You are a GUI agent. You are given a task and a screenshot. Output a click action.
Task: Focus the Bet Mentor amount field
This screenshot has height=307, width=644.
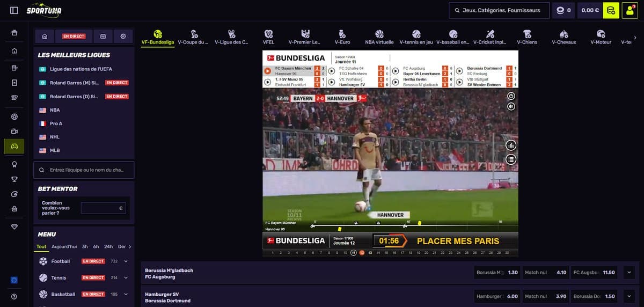pos(104,208)
